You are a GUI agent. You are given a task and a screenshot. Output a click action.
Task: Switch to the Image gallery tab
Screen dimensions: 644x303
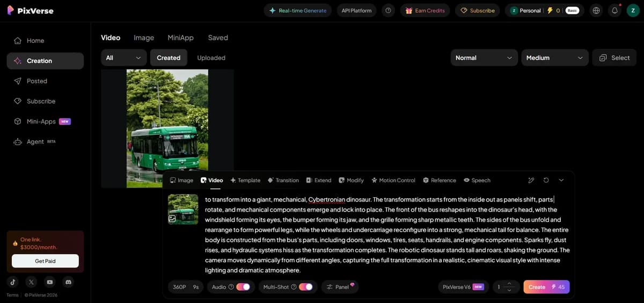[144, 38]
